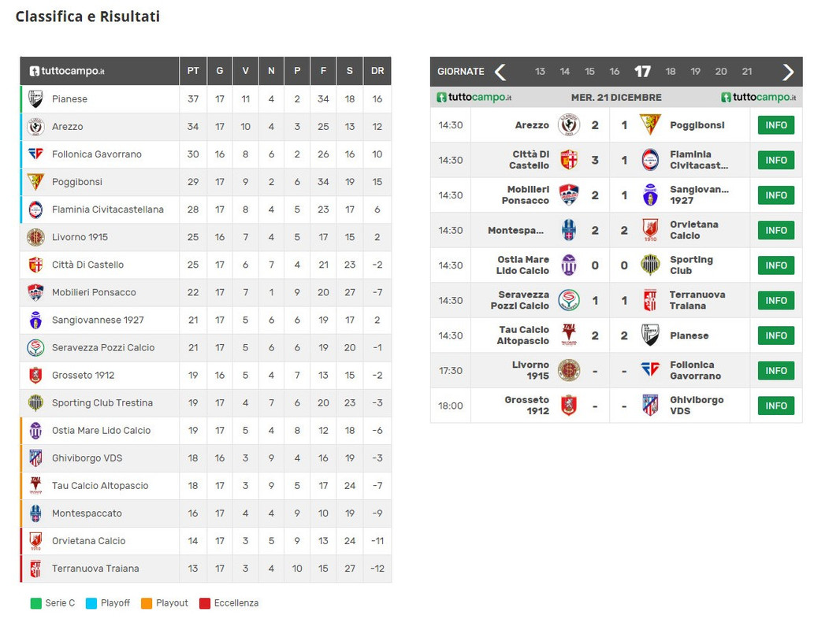Click the tuttocampo.it logo in standings header
Image resolution: width=840 pixels, height=630 pixels.
tap(67, 71)
